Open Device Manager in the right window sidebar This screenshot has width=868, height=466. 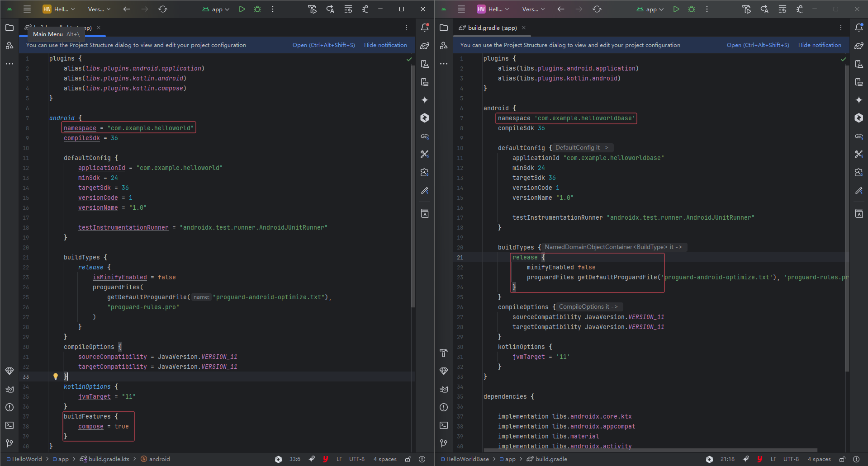(859, 64)
